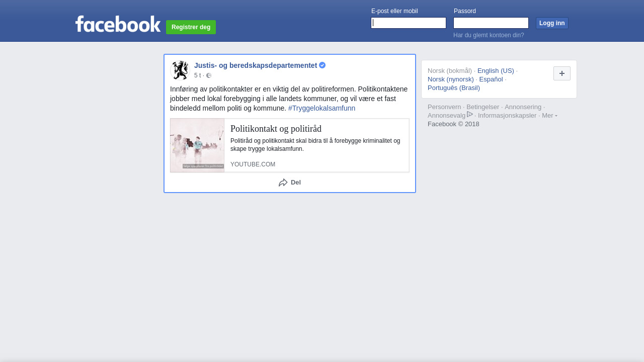Open Har du glemt kontoen din link
Viewport: 644px width, 362px height.
(489, 35)
